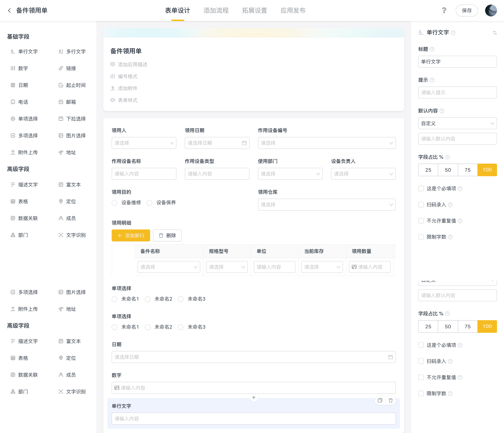This screenshot has height=433, width=504.
Task: Show help tooltip beside 单行文字 panel title
Action: (453, 33)
